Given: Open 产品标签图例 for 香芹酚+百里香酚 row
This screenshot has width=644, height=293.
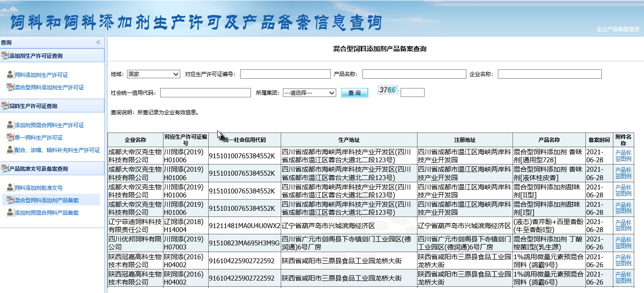Looking at the screenshot, I should 623,225.
